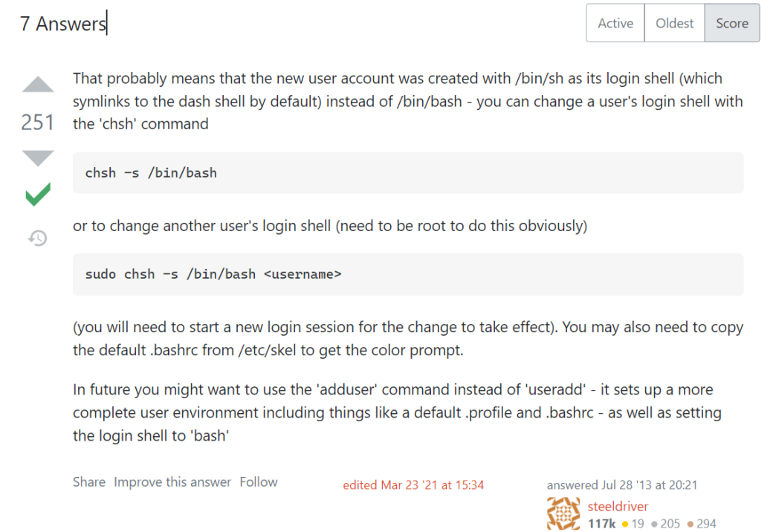Switch to the Oldest answers tab
Image resolution: width=773 pixels, height=532 pixels.
[x=674, y=23]
